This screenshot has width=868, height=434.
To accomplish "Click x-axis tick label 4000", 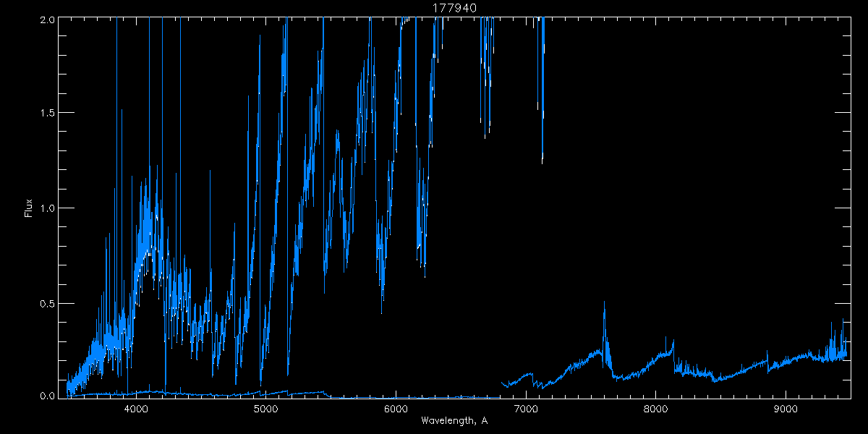I will [136, 409].
